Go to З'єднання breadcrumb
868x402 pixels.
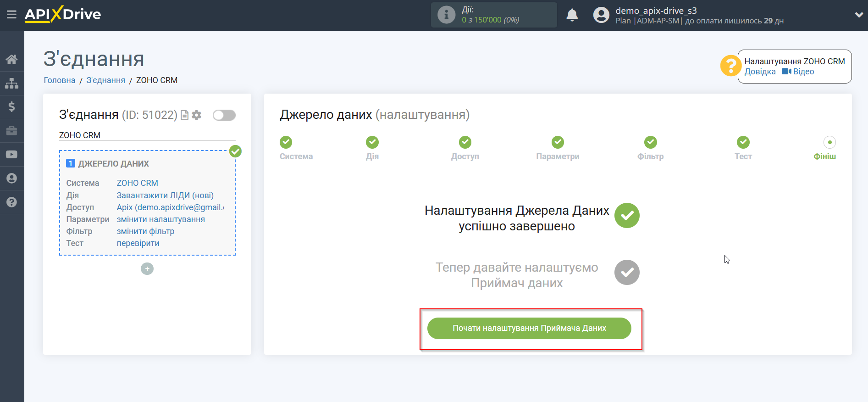point(105,80)
